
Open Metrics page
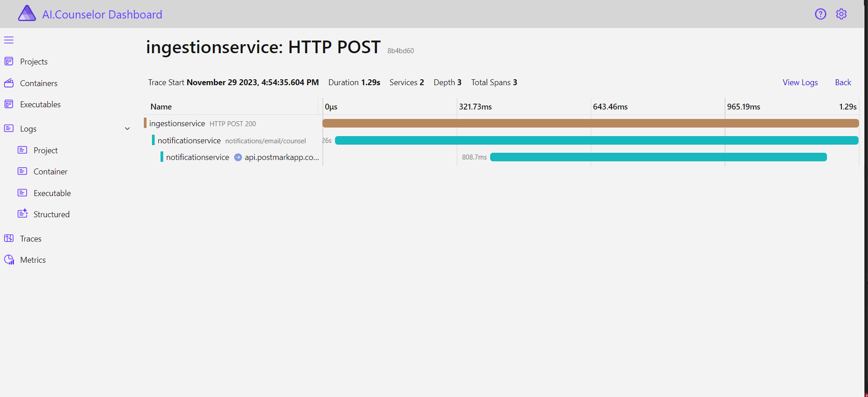[33, 260]
